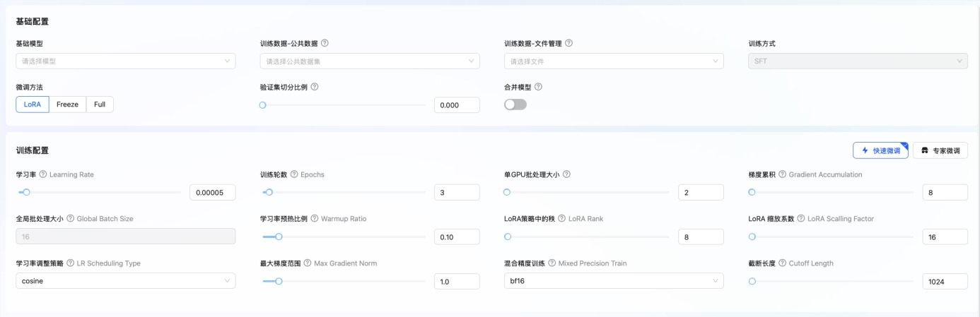
Task: Open the Mixed Precision Train bf16 dropdown
Action: pos(613,281)
